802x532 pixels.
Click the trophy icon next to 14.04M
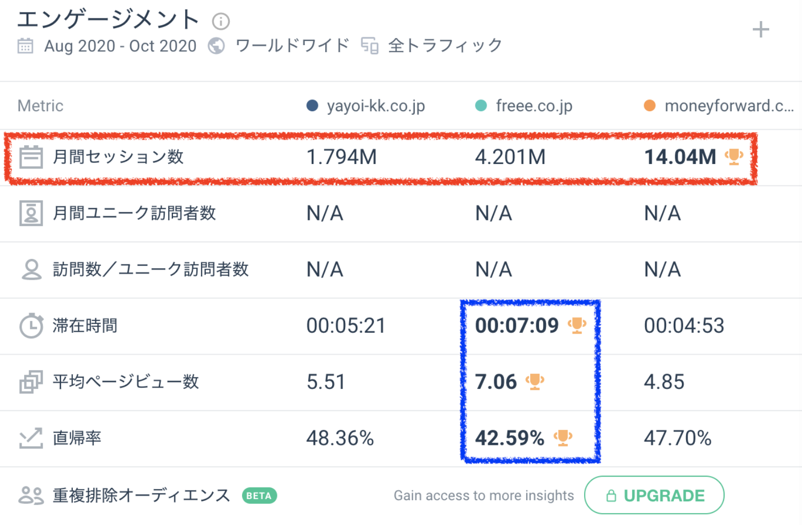pos(734,156)
